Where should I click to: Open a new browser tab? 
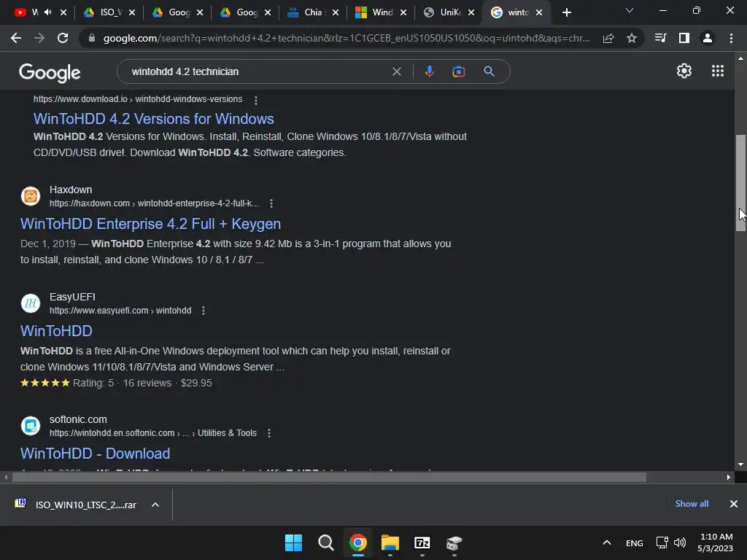pyautogui.click(x=566, y=13)
